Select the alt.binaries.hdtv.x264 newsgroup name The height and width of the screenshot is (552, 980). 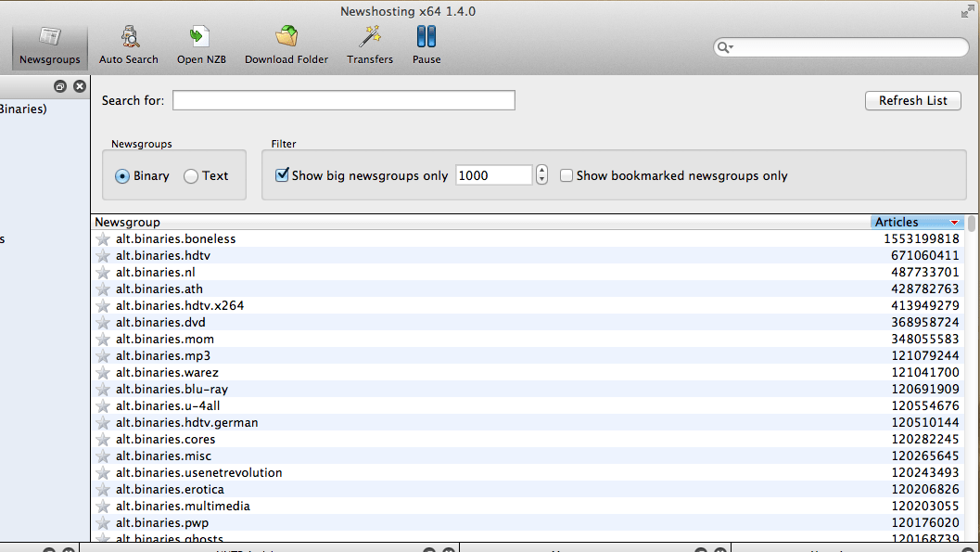click(x=180, y=306)
